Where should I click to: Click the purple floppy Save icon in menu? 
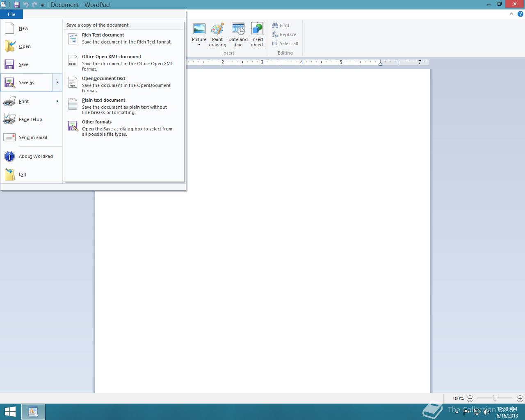9,64
